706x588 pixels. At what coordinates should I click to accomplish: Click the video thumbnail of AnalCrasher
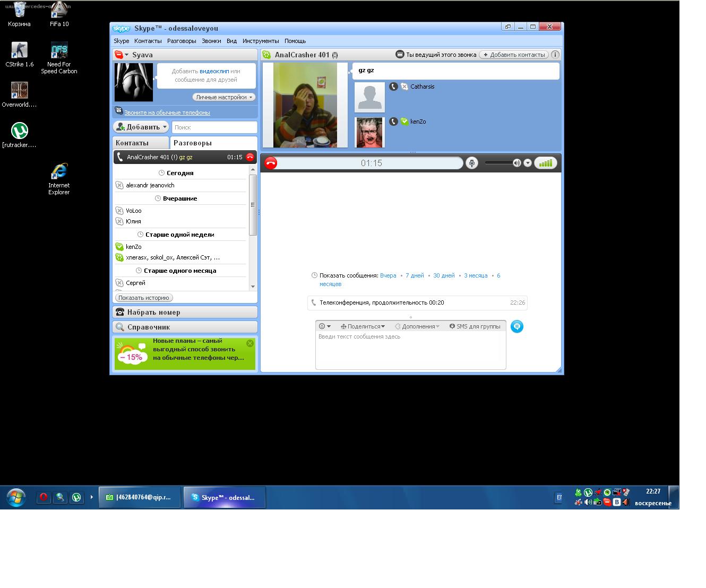305,105
